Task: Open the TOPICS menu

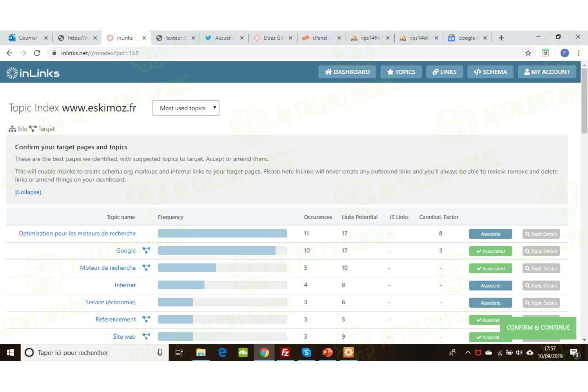Action: (401, 72)
